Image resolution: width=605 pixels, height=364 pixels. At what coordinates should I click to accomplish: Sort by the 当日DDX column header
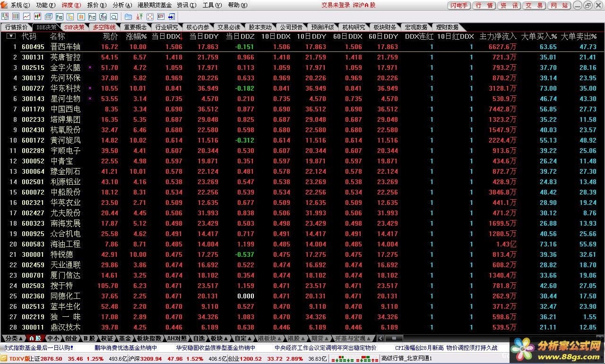tap(166, 36)
